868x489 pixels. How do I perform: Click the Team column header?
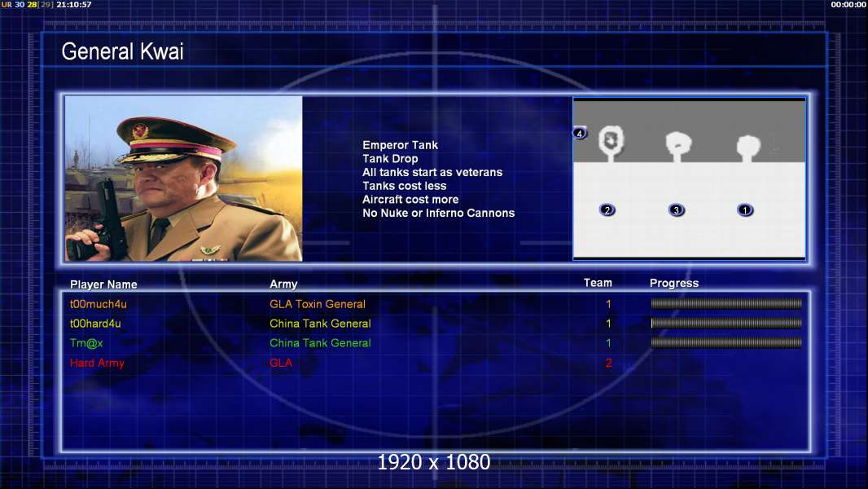598,283
